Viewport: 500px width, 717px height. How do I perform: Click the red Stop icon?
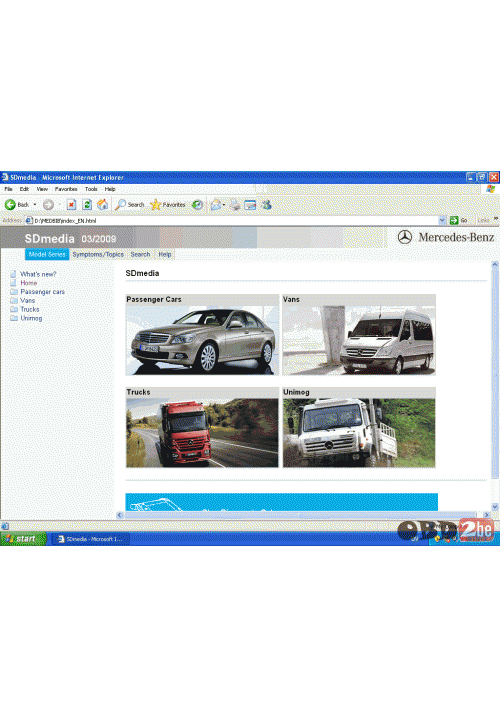[71, 204]
